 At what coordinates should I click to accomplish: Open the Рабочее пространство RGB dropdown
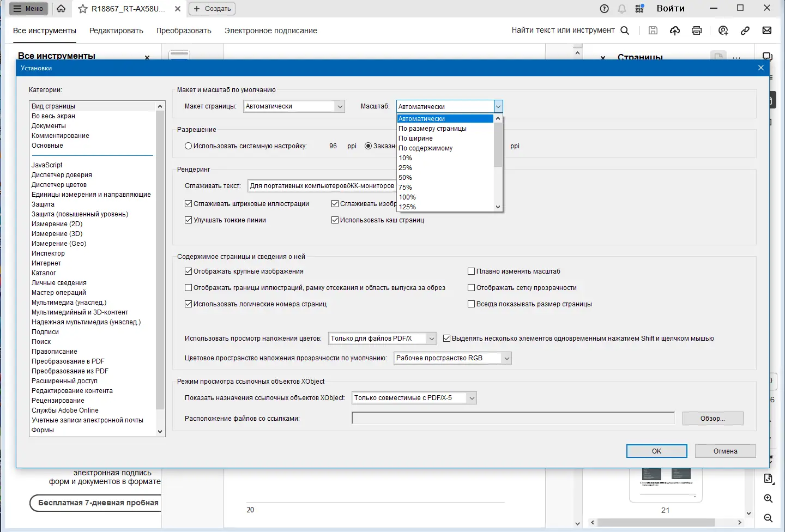pos(452,358)
